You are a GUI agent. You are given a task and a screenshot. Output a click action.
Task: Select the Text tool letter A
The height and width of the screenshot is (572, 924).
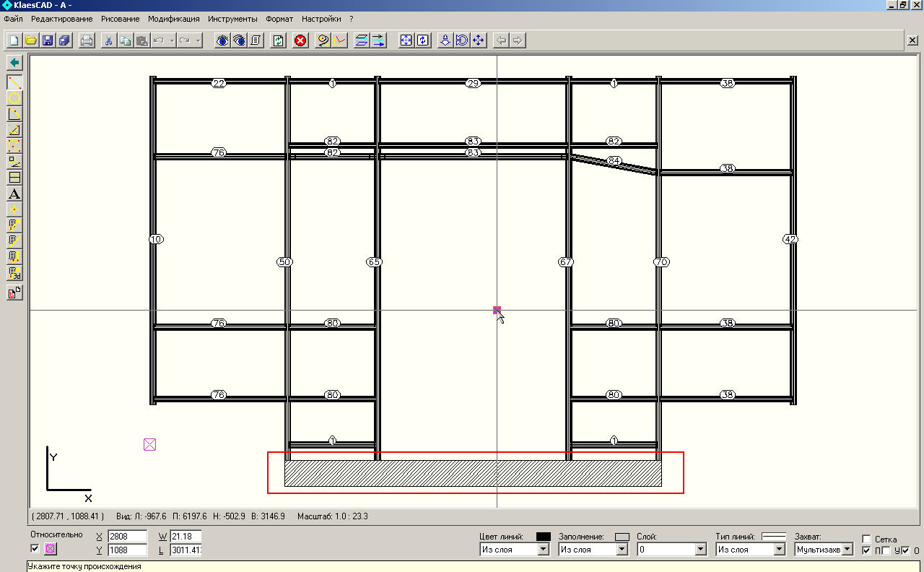14,194
